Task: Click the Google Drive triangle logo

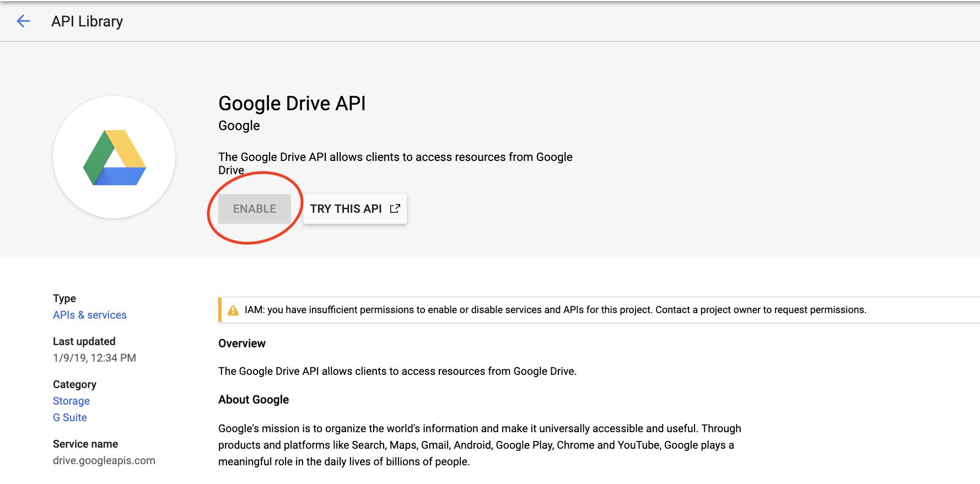Action: coord(115,158)
